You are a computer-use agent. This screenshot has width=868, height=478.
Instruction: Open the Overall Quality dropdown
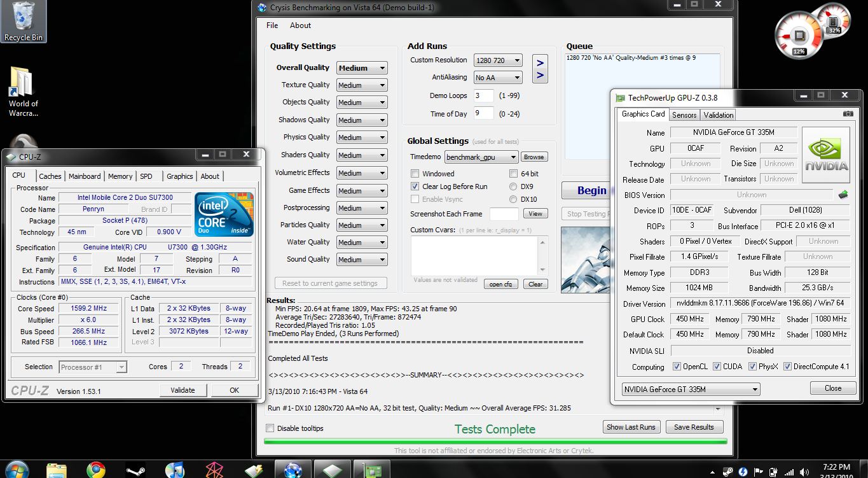coord(362,68)
